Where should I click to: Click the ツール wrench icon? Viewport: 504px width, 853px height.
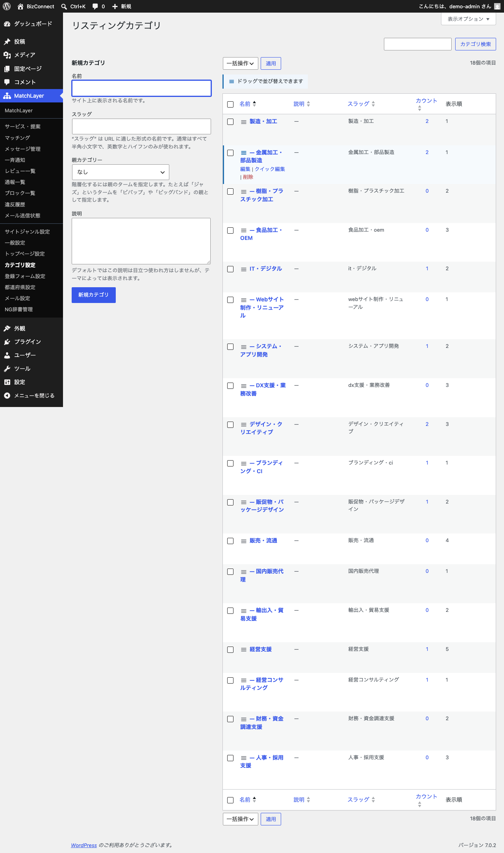point(7,369)
